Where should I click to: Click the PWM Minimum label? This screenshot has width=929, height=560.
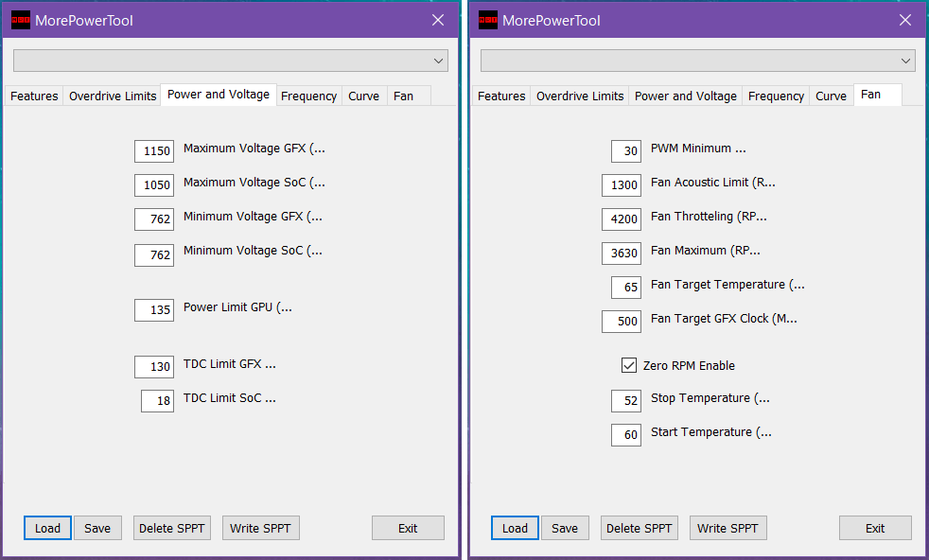click(x=698, y=149)
